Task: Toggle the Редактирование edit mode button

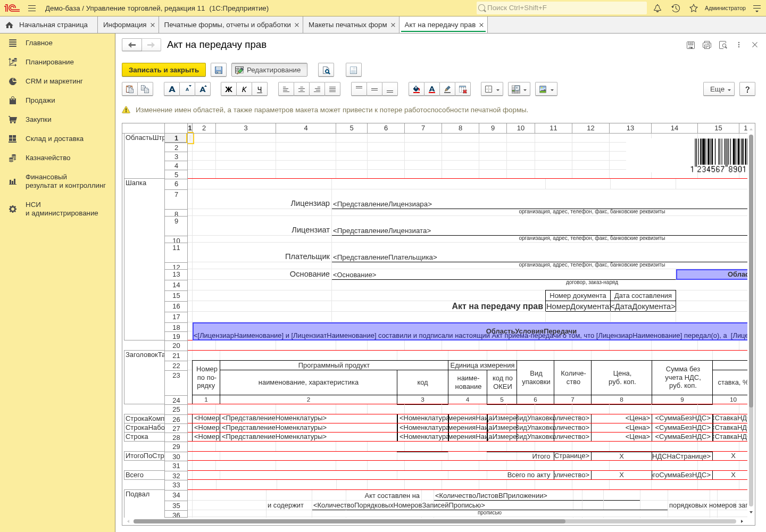Action: tap(269, 70)
